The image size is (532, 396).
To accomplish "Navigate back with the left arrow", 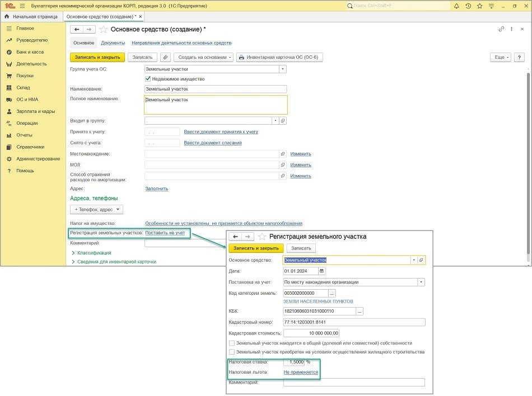I will coord(76,29).
